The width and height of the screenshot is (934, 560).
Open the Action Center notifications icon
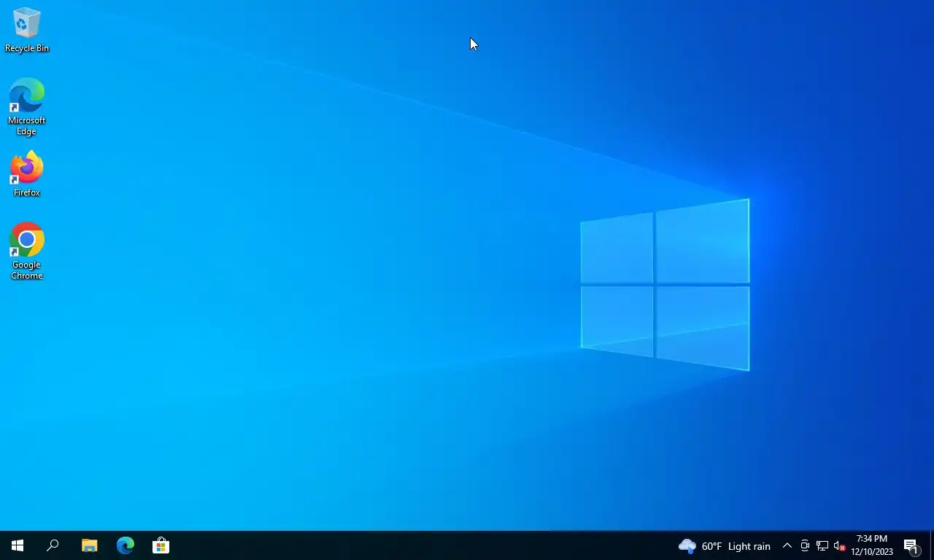pyautogui.click(x=911, y=545)
